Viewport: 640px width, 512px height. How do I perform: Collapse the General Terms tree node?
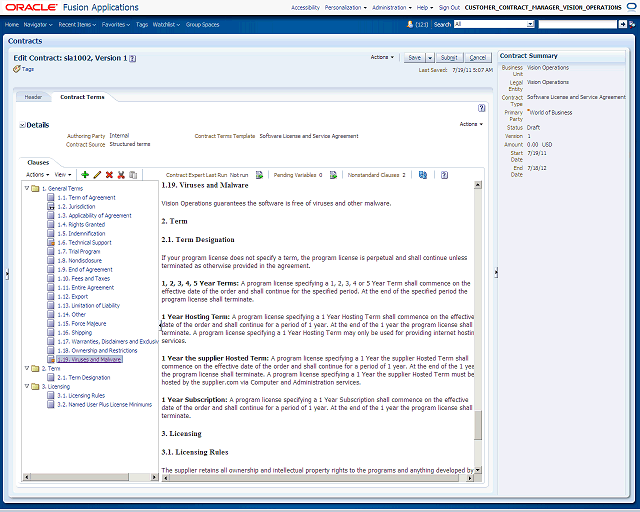click(x=27, y=188)
